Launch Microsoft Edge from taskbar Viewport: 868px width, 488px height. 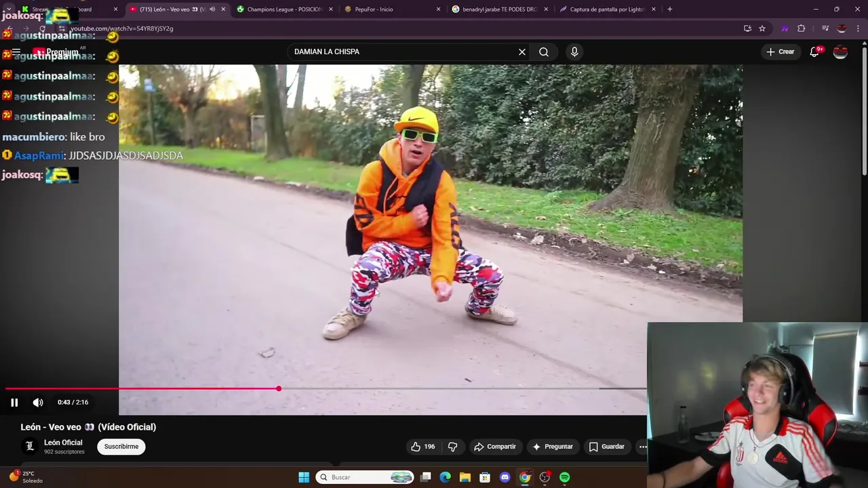(445, 477)
